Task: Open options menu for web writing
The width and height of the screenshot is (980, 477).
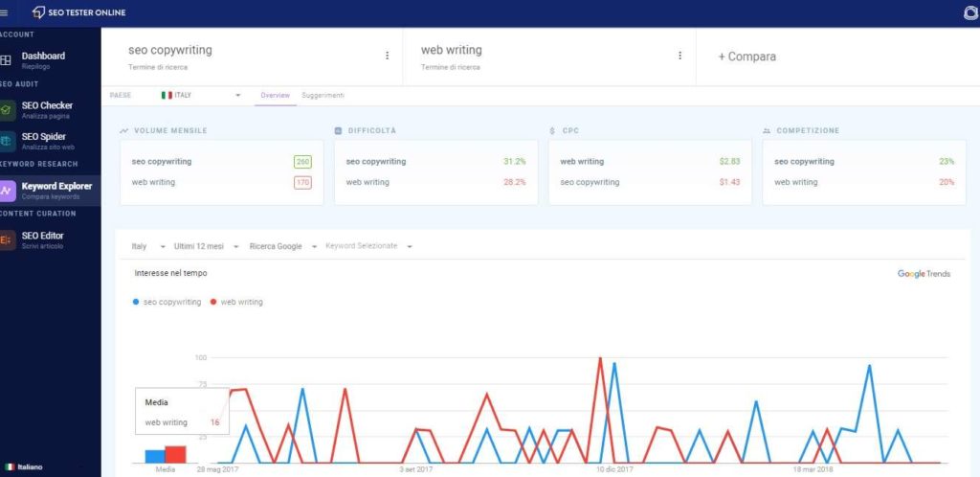Action: (679, 56)
